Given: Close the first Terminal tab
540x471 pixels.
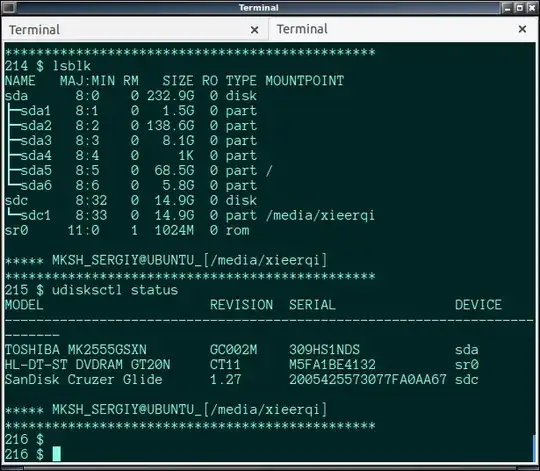Looking at the screenshot, I should click(254, 30).
